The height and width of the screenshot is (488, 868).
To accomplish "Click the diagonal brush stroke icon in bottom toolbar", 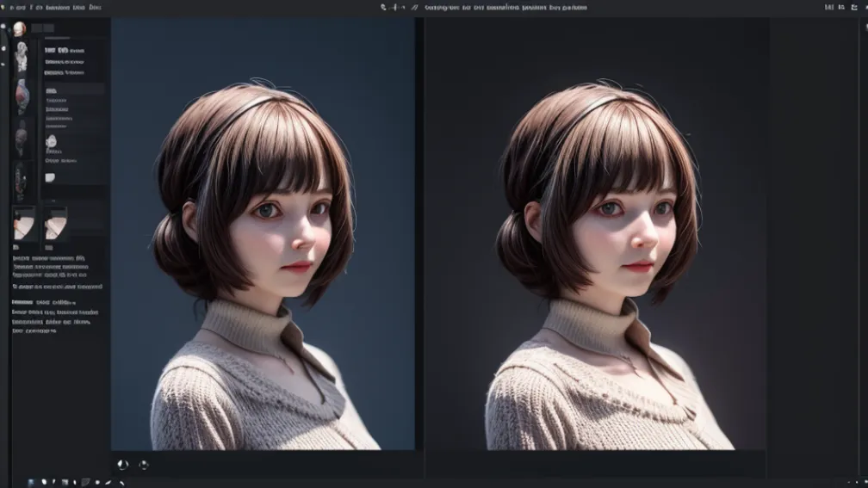I will tap(108, 483).
